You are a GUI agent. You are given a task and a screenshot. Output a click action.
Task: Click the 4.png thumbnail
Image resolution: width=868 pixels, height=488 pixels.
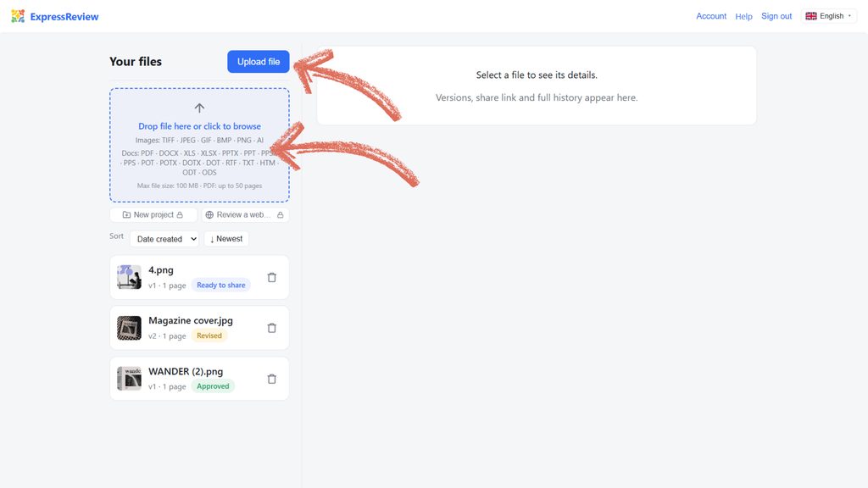pyautogui.click(x=129, y=277)
